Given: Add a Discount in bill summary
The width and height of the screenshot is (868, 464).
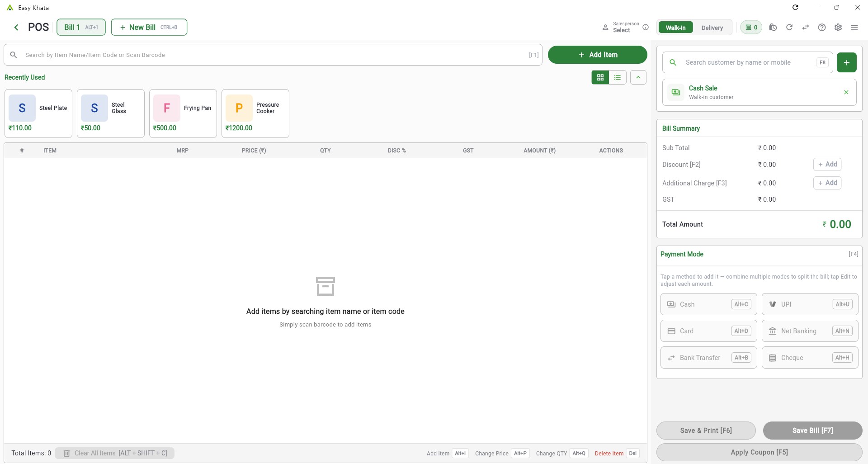Looking at the screenshot, I should tap(827, 164).
